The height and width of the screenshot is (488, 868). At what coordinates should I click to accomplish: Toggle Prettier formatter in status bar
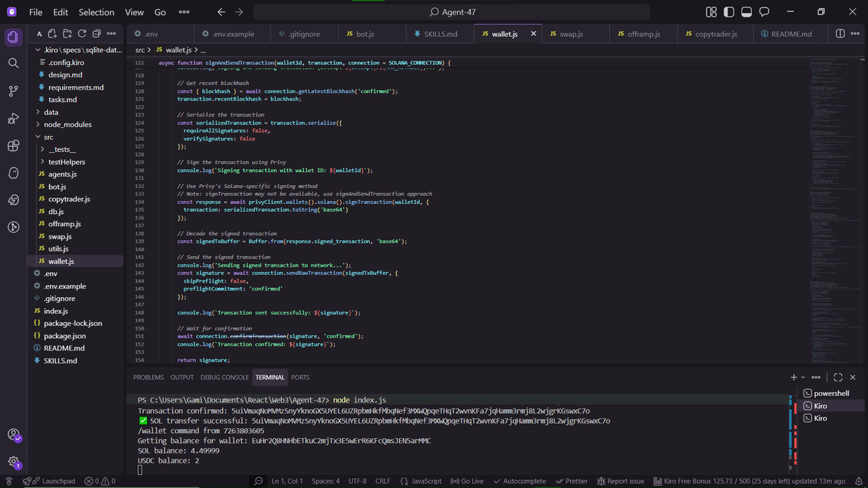pos(571,481)
